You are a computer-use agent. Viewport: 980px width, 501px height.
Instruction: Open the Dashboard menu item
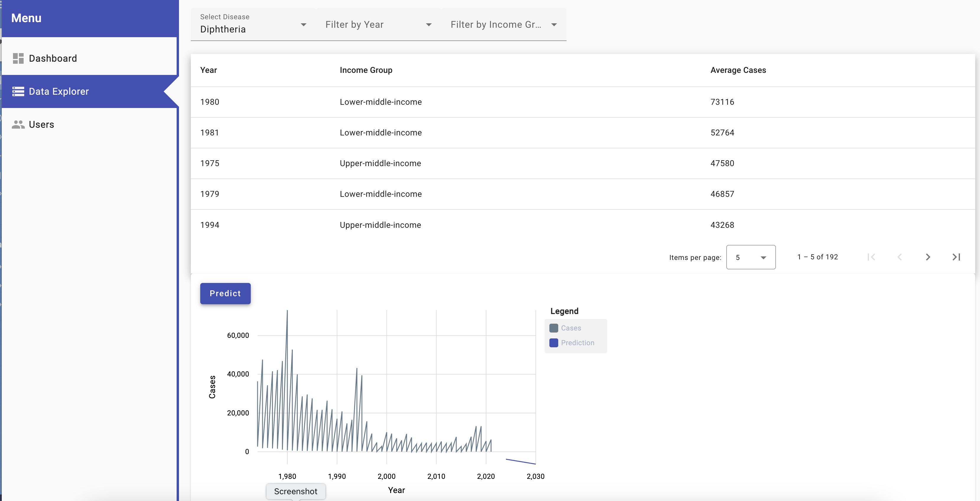pyautogui.click(x=53, y=58)
